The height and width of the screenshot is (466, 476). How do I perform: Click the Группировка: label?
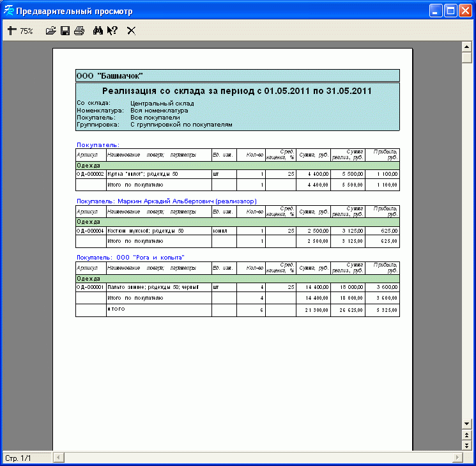pyautogui.click(x=98, y=125)
